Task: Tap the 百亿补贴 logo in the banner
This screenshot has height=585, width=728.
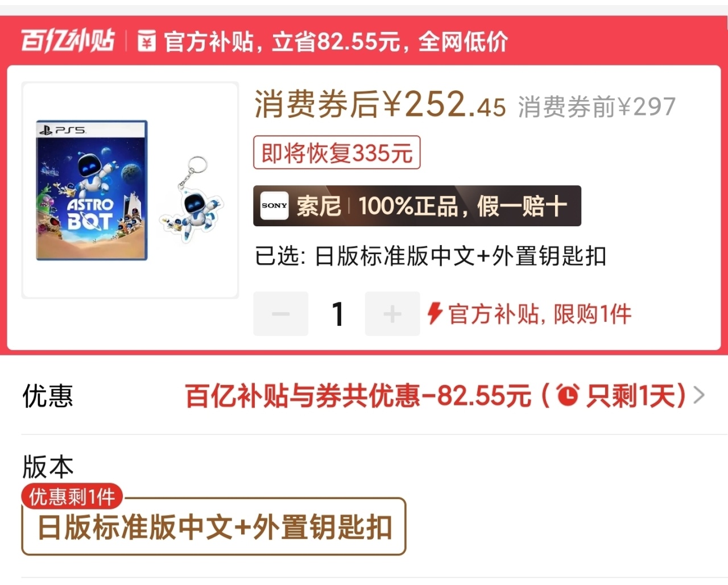Action: pos(68,41)
